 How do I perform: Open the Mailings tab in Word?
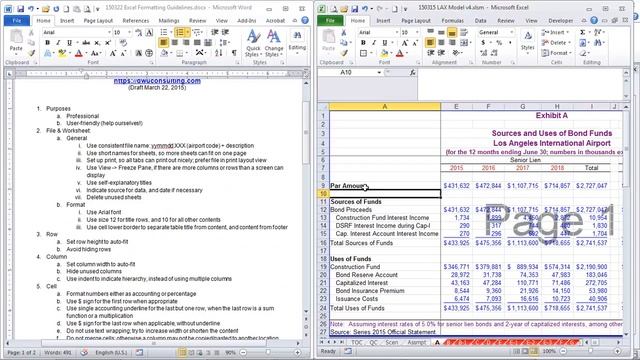169,20
